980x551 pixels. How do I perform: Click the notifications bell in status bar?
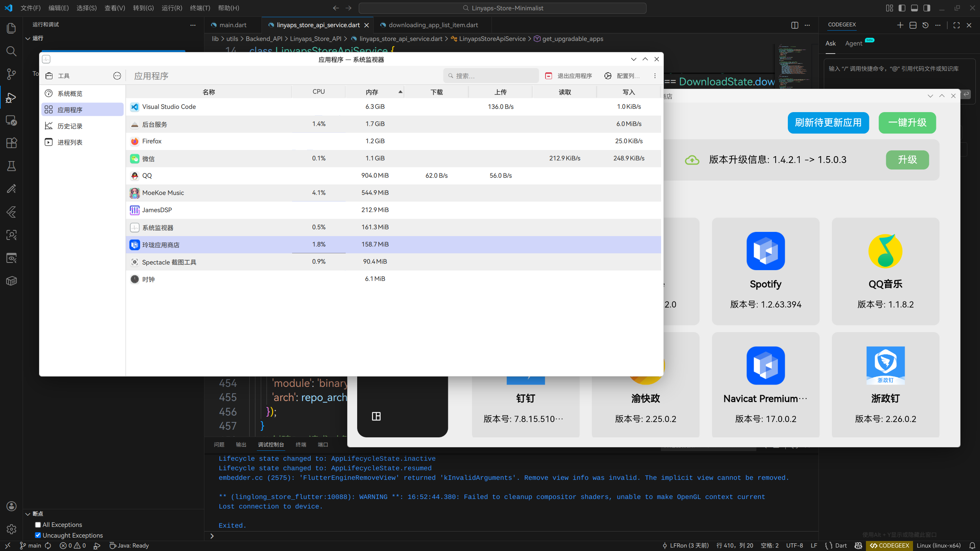tap(972, 546)
